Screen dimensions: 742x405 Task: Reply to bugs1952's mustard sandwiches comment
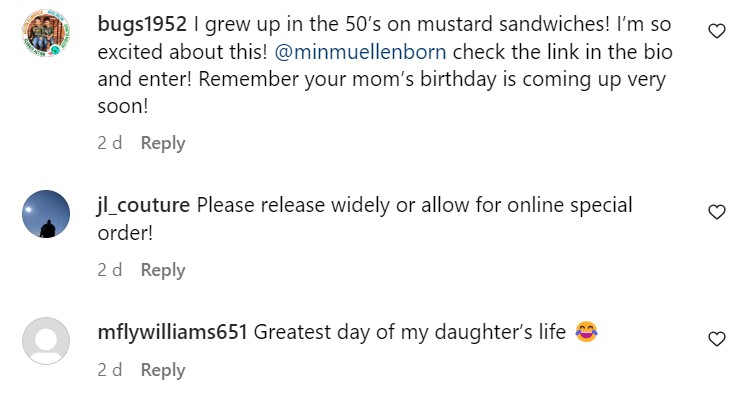163,143
